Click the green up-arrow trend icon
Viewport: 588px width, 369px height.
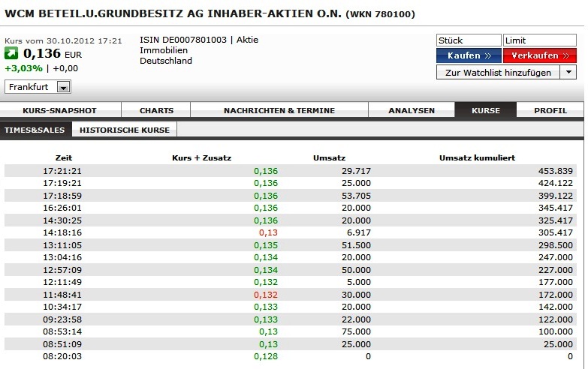tap(12, 53)
